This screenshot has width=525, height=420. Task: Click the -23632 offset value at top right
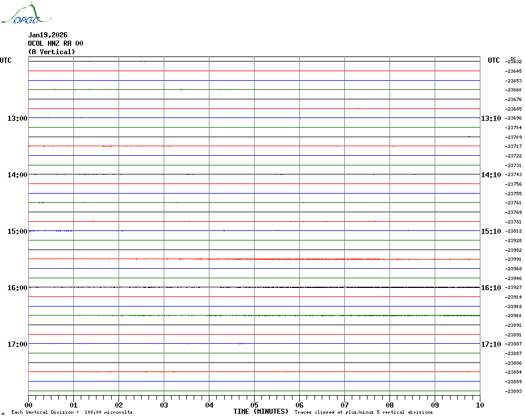[514, 62]
